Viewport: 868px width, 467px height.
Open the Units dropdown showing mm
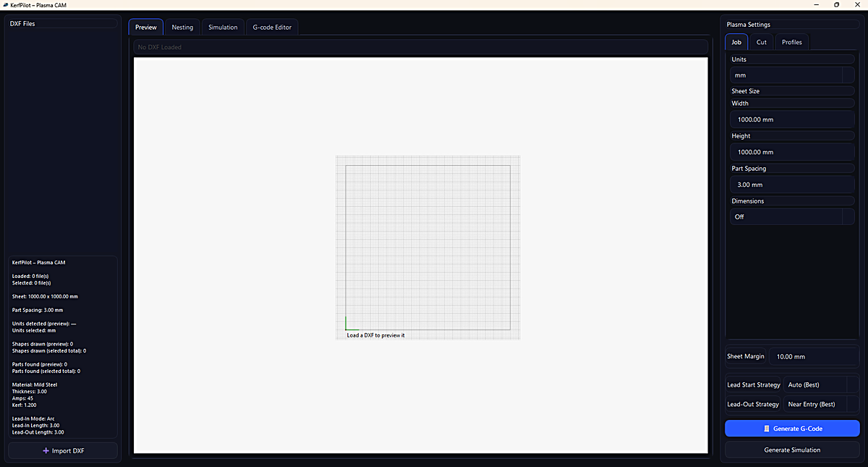pyautogui.click(x=792, y=75)
